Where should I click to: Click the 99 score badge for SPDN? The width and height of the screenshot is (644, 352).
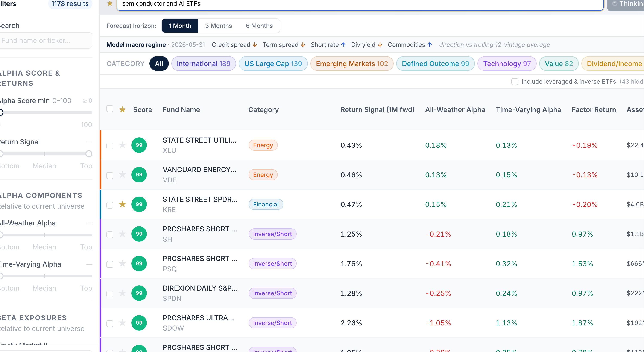point(139,293)
